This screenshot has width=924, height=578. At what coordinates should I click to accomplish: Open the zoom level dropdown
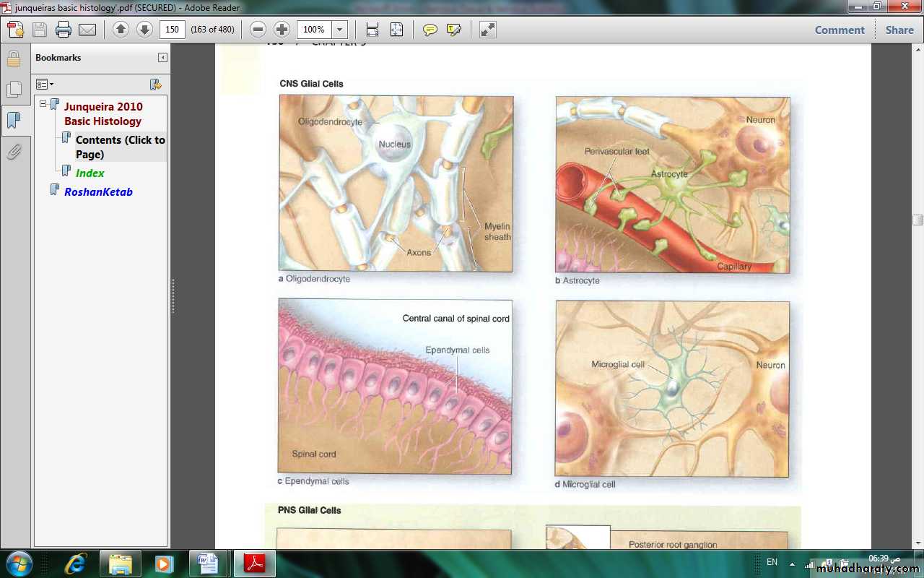coord(340,30)
